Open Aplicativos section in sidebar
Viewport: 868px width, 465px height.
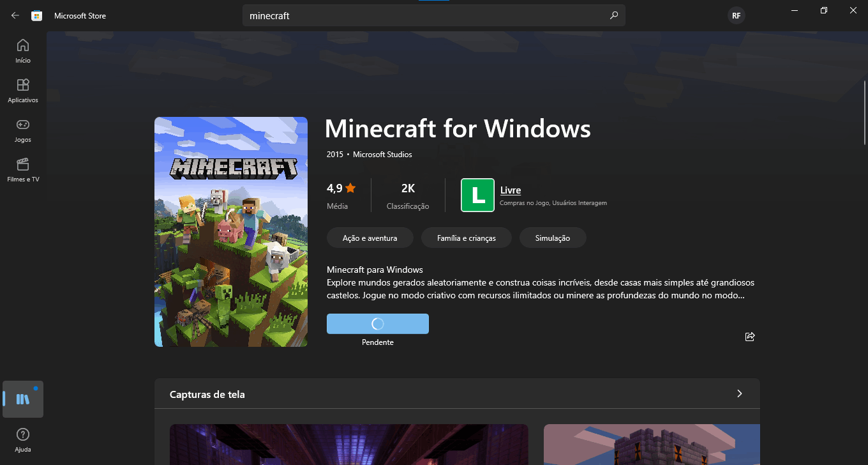23,91
